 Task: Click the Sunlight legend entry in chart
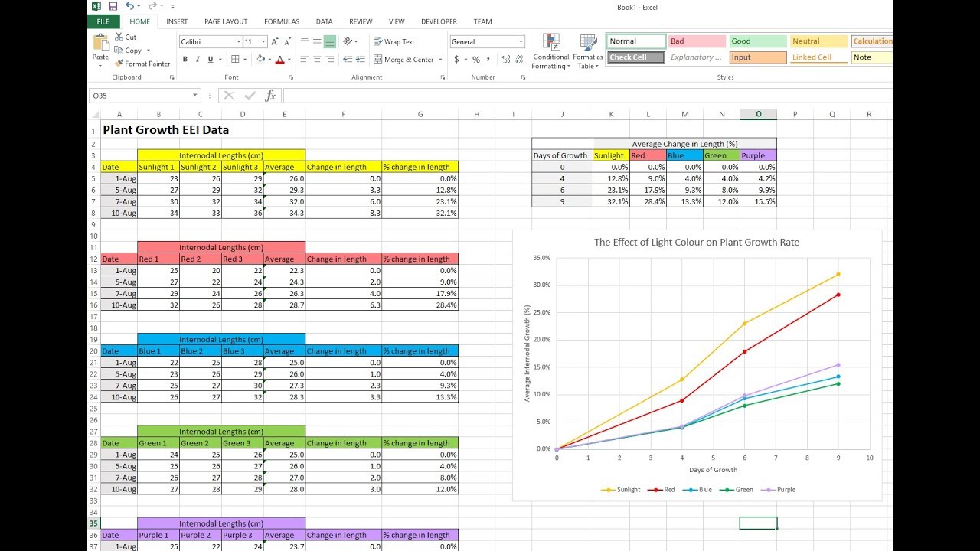620,490
